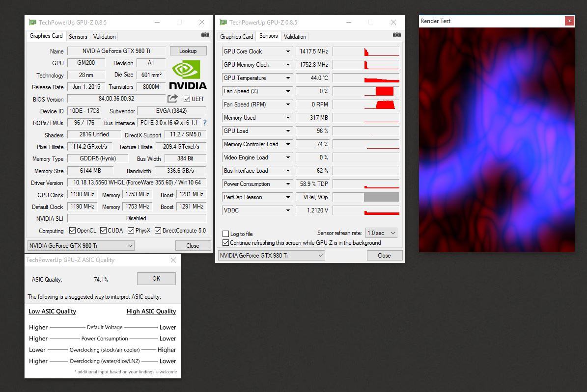587x392 pixels.
Task: Switch to Validation tab in Sensors window
Action: (295, 37)
